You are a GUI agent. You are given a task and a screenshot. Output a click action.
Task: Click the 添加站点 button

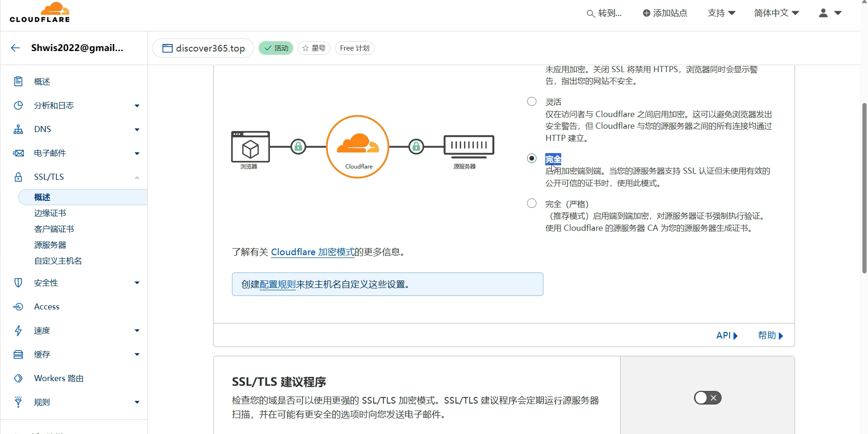(665, 13)
